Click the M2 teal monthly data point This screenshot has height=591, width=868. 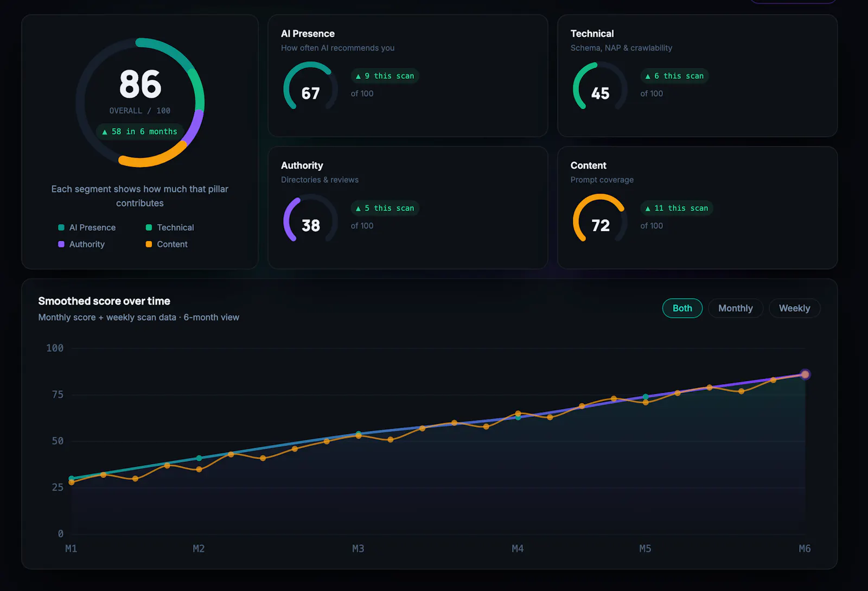click(x=199, y=458)
